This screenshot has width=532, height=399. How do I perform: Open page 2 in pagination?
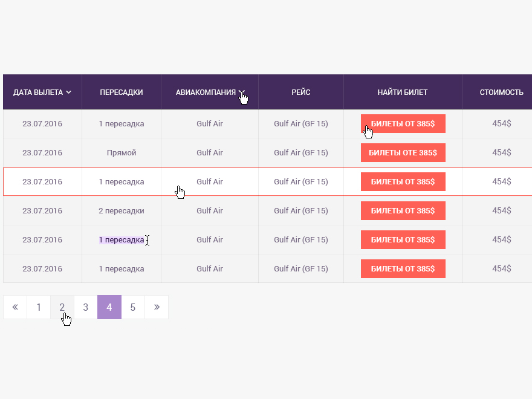tap(62, 307)
